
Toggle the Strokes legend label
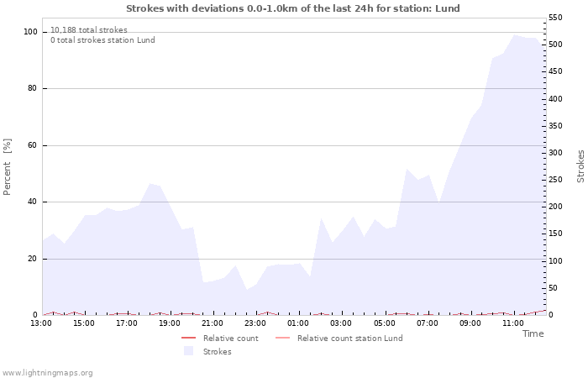pyautogui.click(x=217, y=352)
